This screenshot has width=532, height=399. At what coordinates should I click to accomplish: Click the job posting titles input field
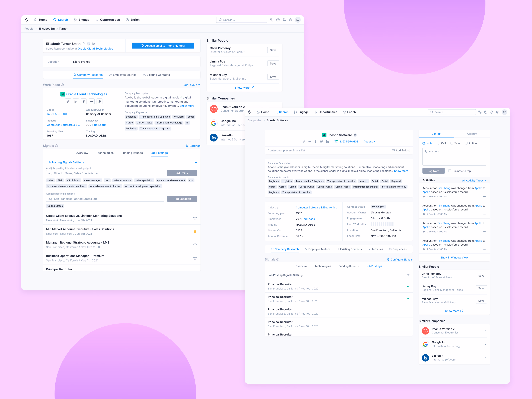click(105, 173)
